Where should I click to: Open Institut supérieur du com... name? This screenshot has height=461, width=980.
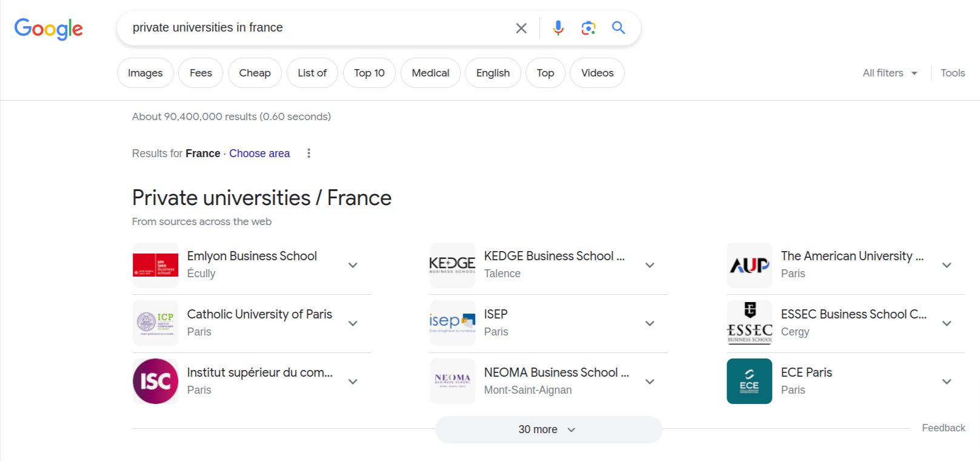pos(260,372)
